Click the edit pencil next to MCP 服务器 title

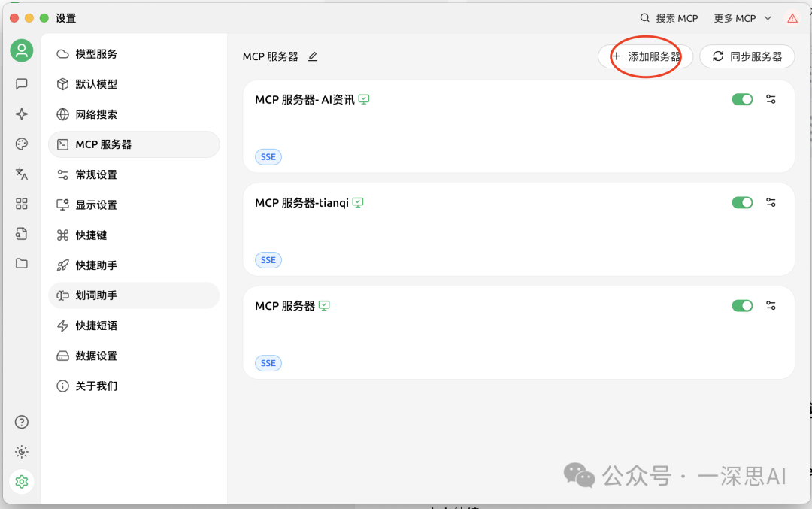[312, 56]
